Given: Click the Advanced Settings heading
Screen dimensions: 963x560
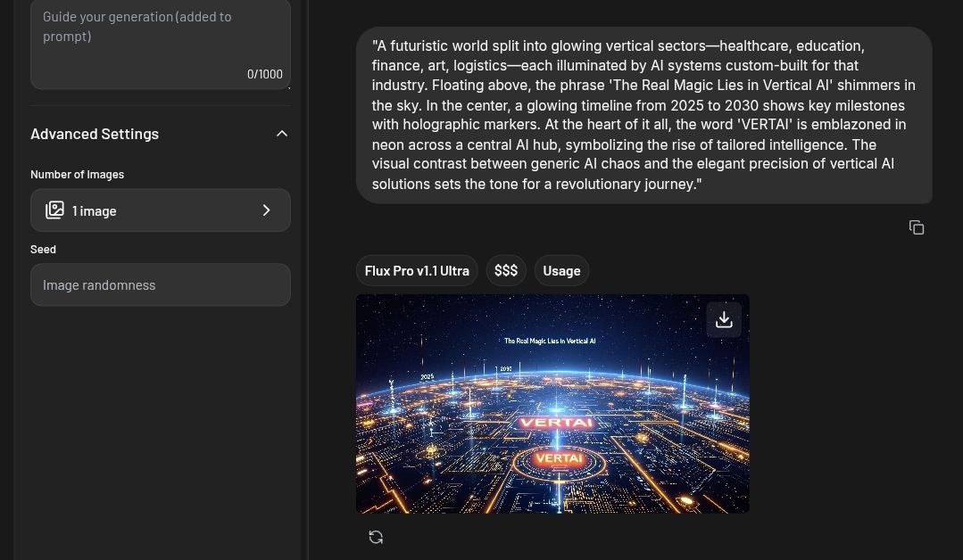Looking at the screenshot, I should pos(95,134).
